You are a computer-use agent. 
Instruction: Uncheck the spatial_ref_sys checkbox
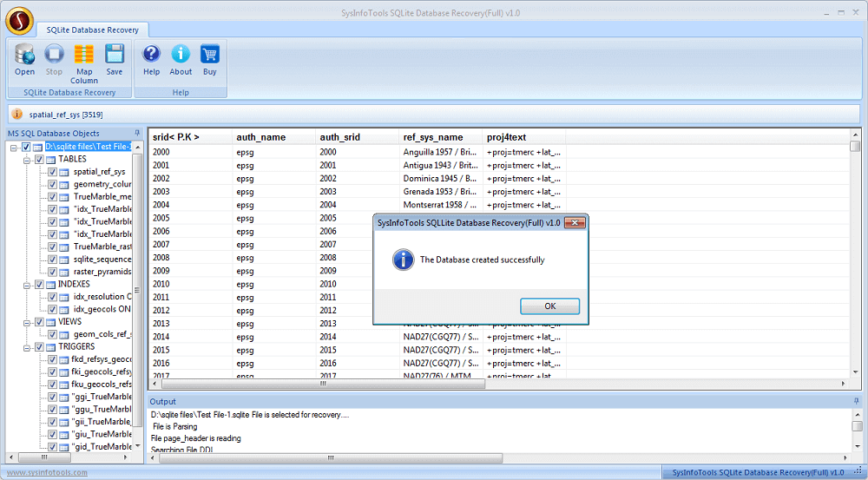click(x=53, y=172)
